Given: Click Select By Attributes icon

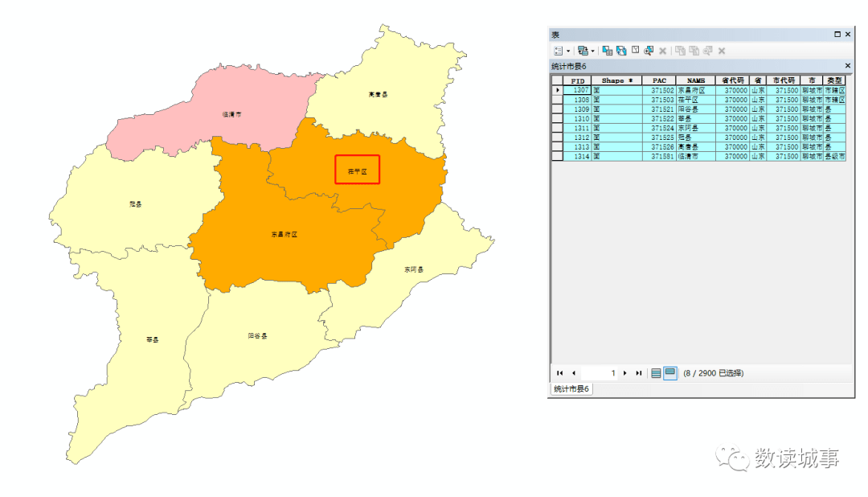Looking at the screenshot, I should 608,51.
